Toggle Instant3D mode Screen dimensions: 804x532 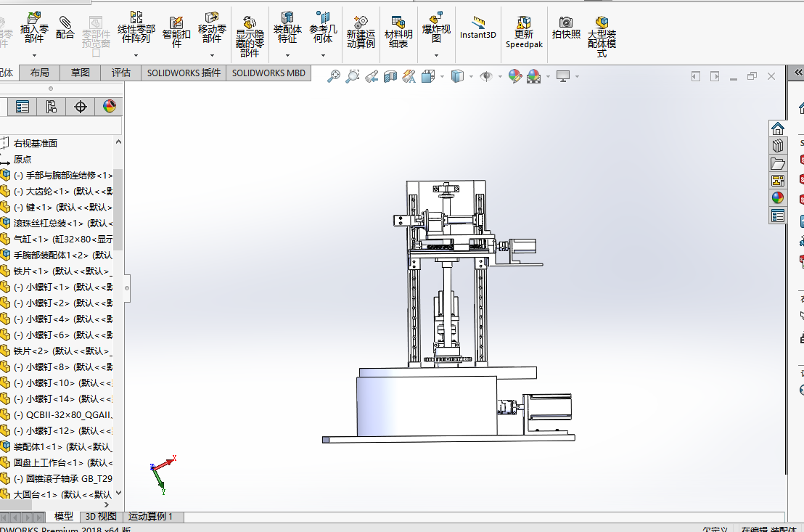coord(478,28)
